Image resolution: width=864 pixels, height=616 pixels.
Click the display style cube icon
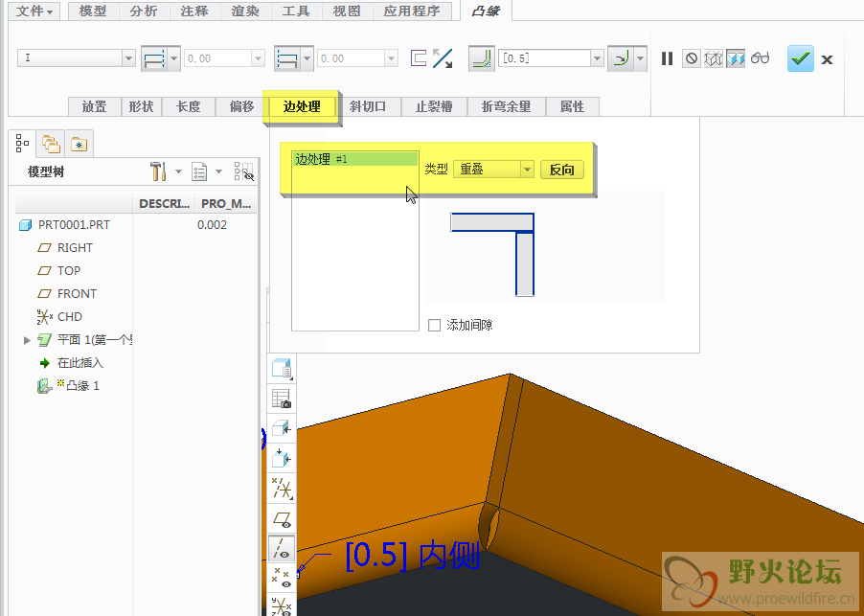282,368
